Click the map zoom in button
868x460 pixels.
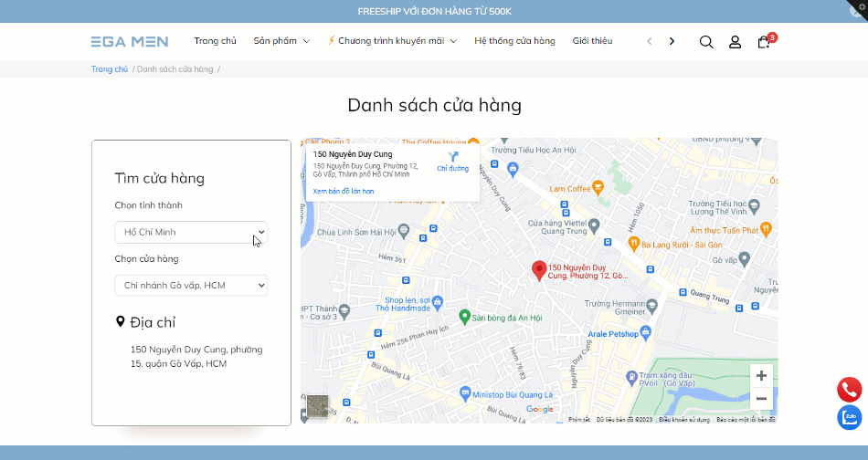[x=760, y=375]
